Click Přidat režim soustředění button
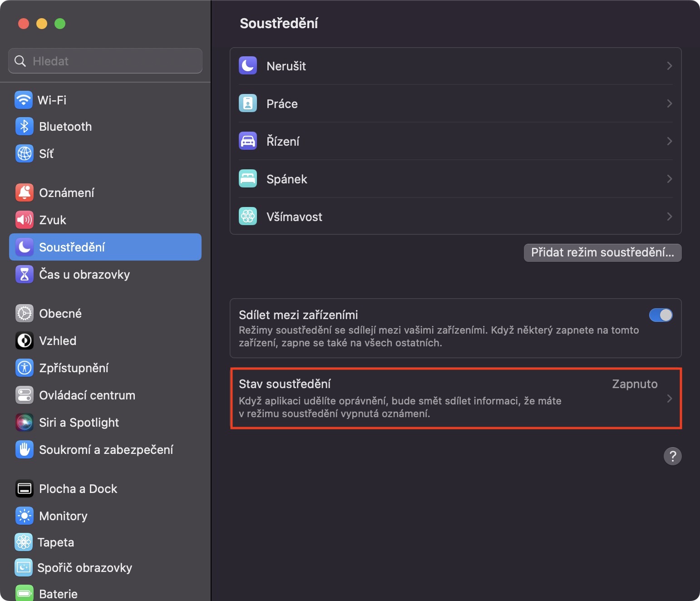The width and height of the screenshot is (700, 601). pyautogui.click(x=602, y=253)
